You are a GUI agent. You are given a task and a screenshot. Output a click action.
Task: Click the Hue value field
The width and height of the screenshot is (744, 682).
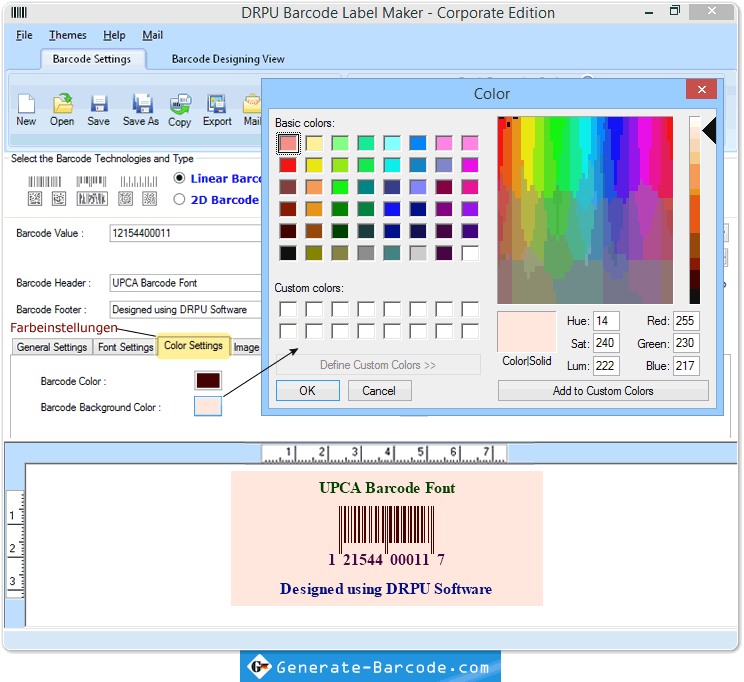coord(606,321)
